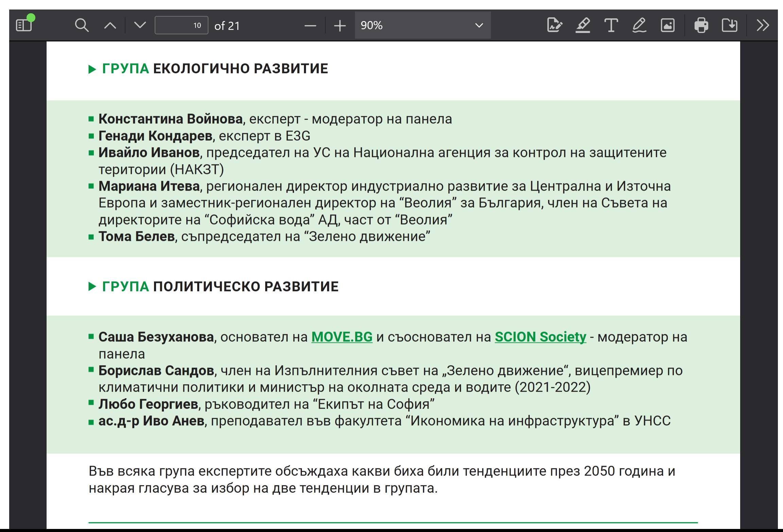Open the SCION Society hyperlink

[x=540, y=337]
